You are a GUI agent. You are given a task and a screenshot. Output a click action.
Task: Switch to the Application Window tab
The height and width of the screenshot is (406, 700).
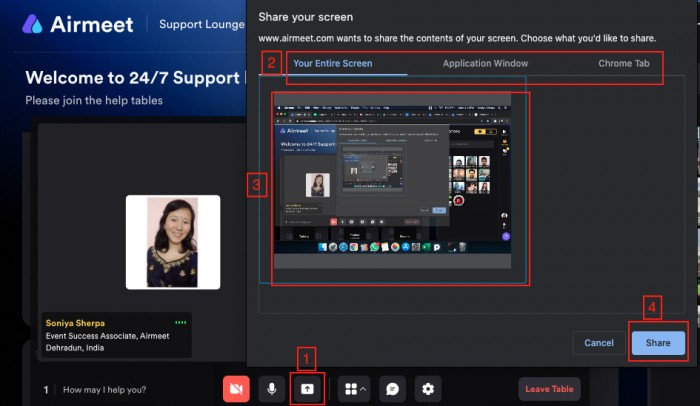tap(485, 63)
